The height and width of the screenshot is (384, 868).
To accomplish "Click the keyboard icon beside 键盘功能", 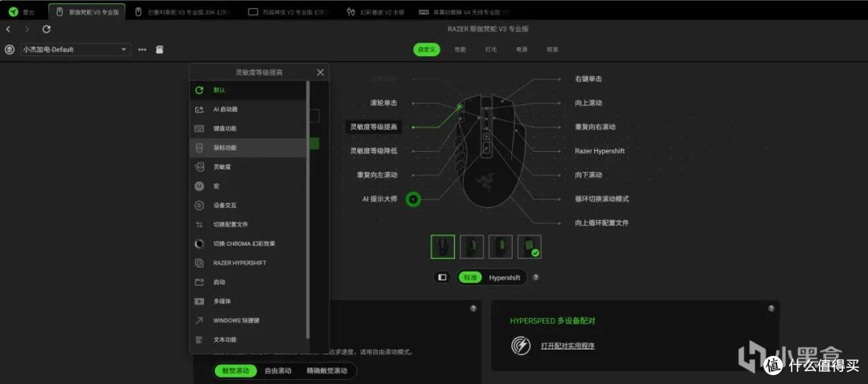I will pyautogui.click(x=199, y=129).
